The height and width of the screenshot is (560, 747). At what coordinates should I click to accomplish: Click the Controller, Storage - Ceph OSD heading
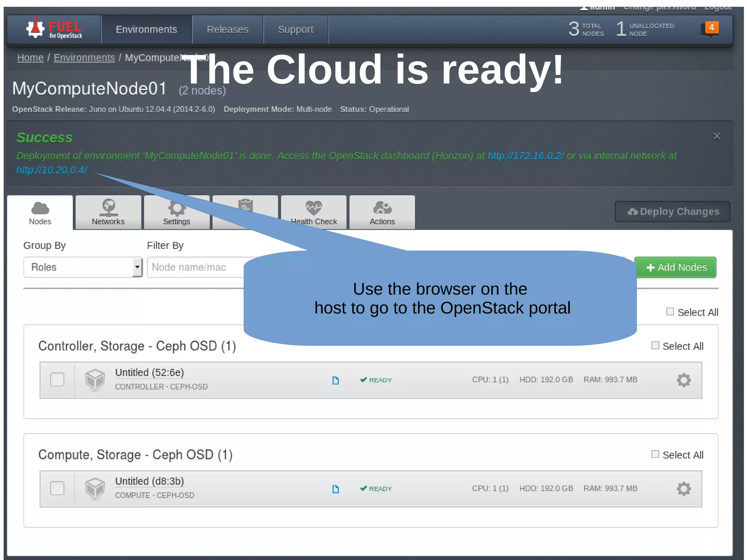[x=137, y=346]
